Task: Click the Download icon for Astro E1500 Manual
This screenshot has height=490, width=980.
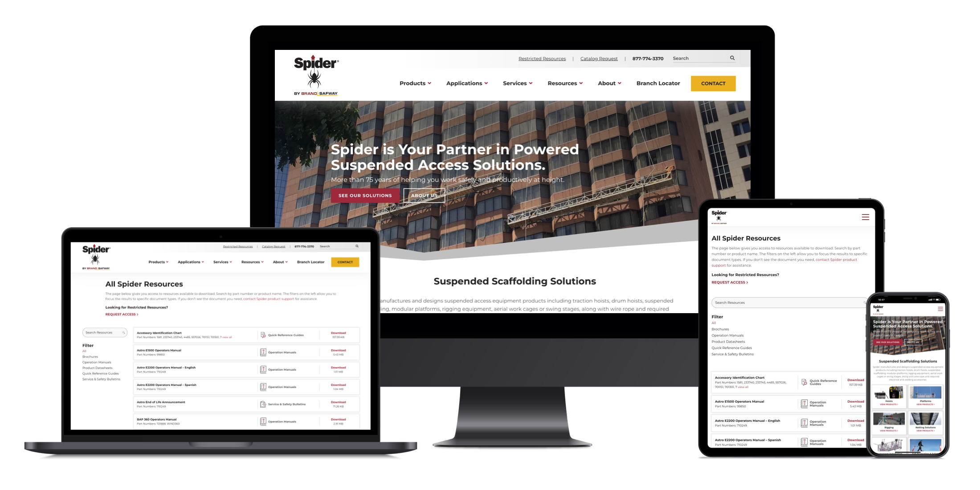Action: tap(339, 351)
